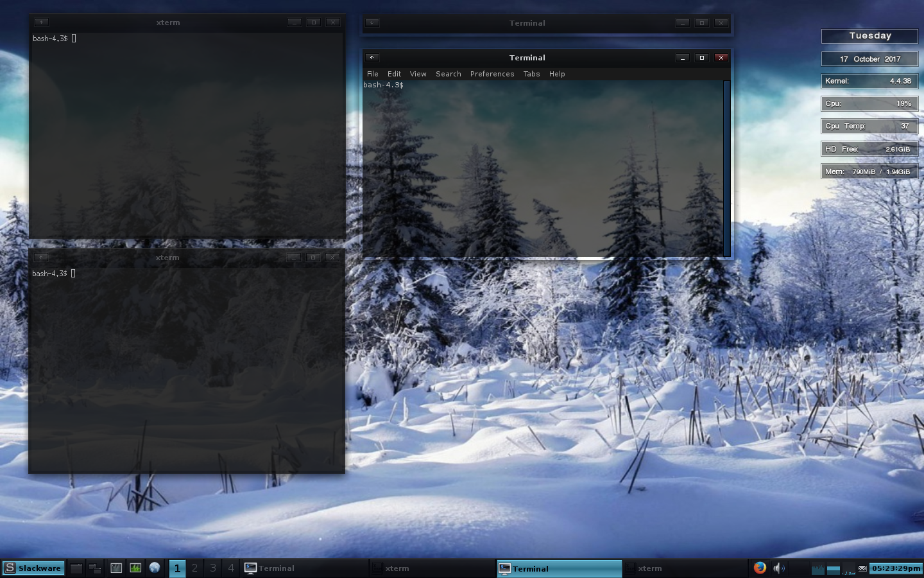
Task: Switch to workspace 3
Action: pos(213,568)
